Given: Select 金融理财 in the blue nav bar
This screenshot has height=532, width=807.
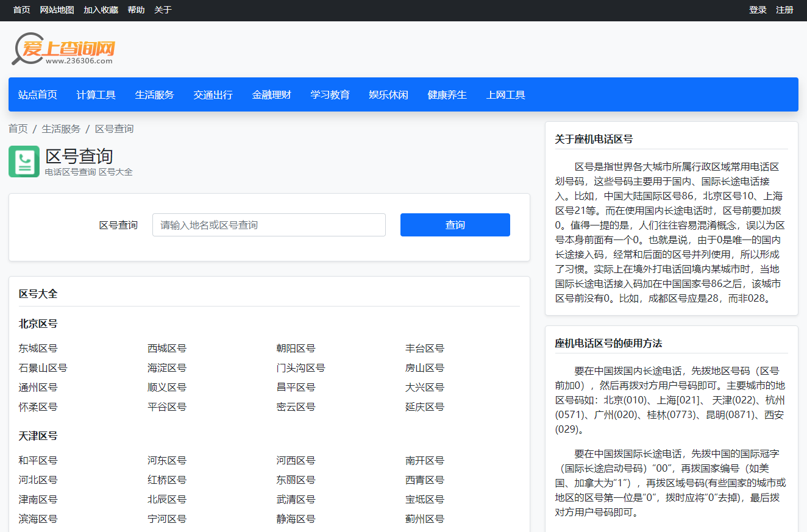Looking at the screenshot, I should 271,94.
